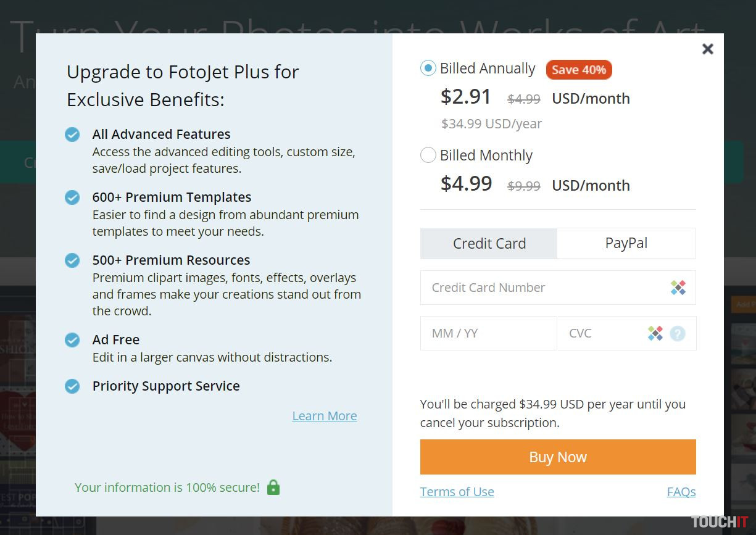Click the CVC help question mark icon
The width and height of the screenshot is (756, 535).
678,334
